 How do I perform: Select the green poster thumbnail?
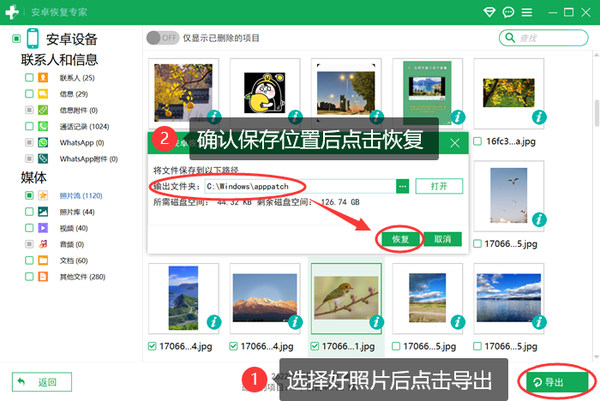[x=427, y=93]
